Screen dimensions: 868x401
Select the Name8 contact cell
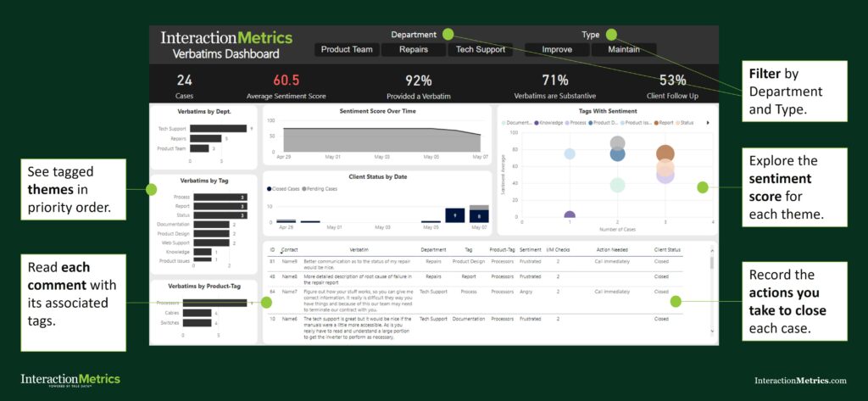[x=290, y=276]
